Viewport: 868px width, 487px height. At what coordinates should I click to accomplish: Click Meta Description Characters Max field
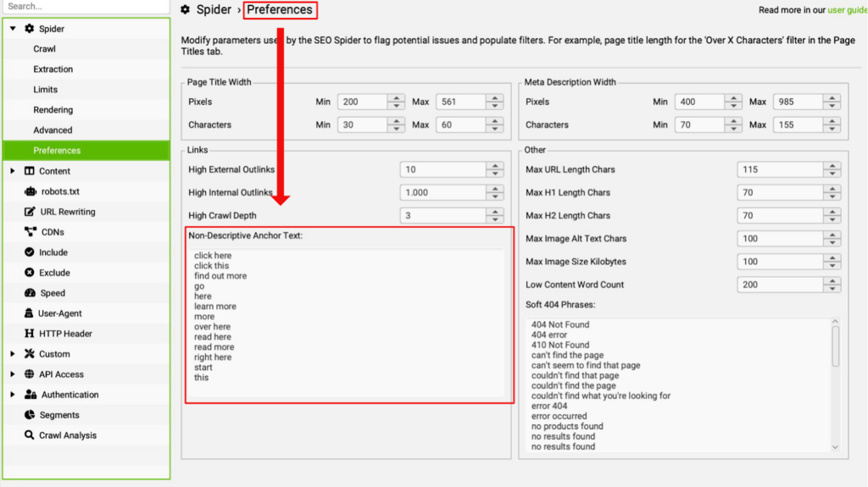coord(798,125)
